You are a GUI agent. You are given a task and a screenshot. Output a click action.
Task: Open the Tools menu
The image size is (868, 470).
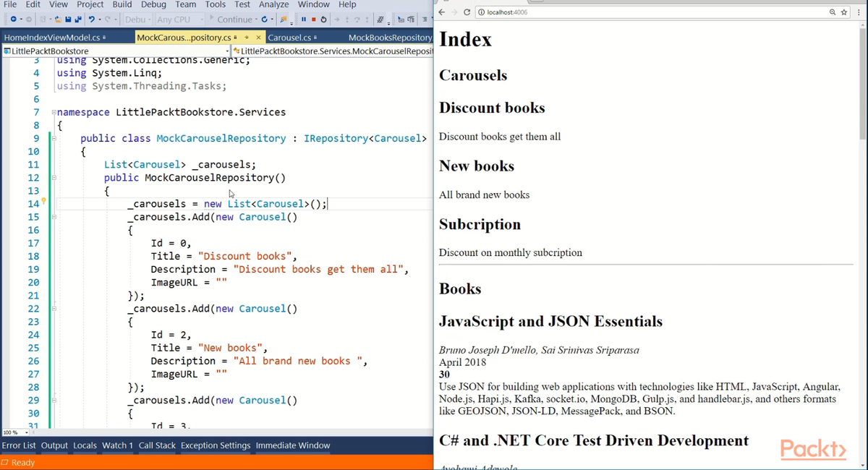click(216, 4)
